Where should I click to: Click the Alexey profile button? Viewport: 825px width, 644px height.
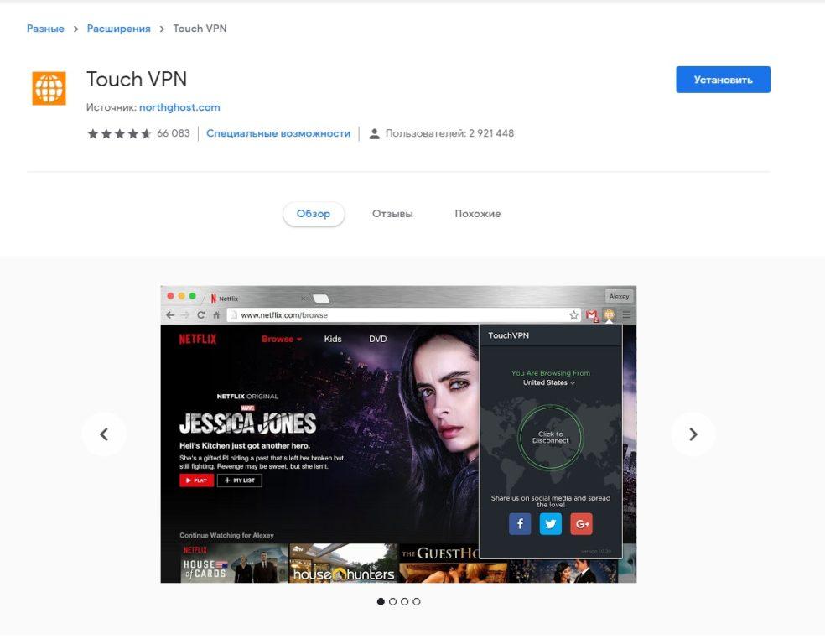tap(619, 296)
